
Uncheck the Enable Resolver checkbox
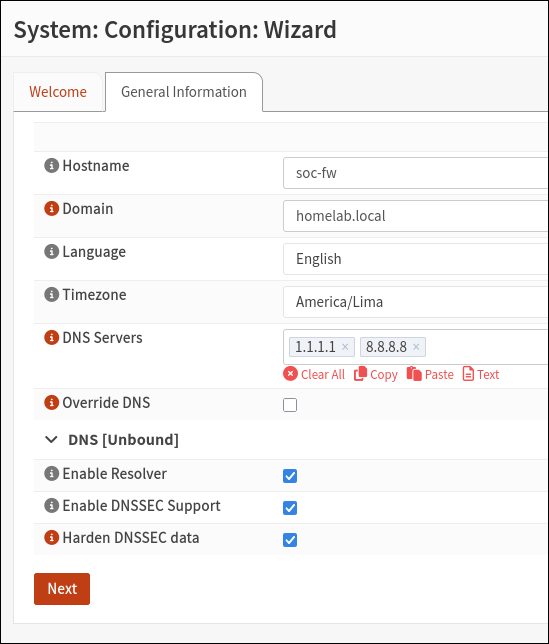(290, 476)
